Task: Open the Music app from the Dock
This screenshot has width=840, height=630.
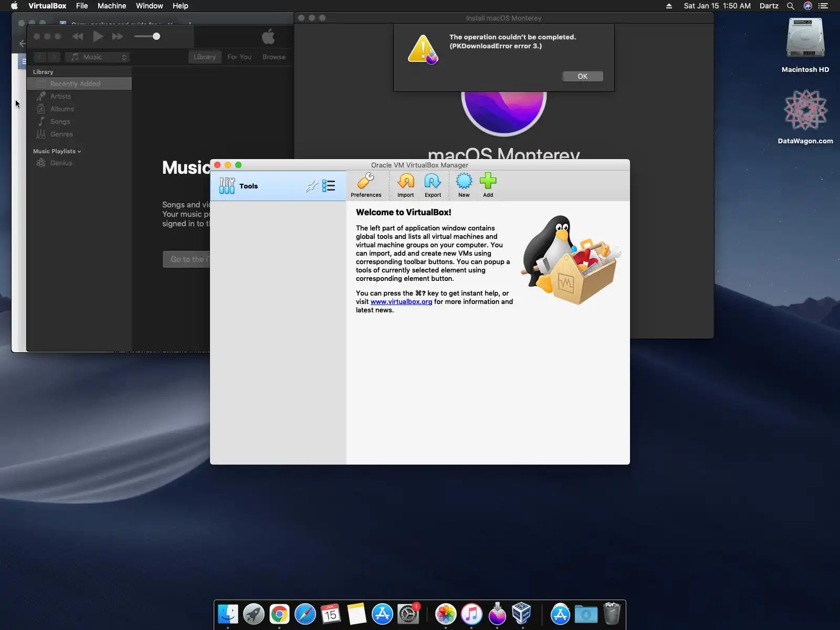Action: [471, 614]
